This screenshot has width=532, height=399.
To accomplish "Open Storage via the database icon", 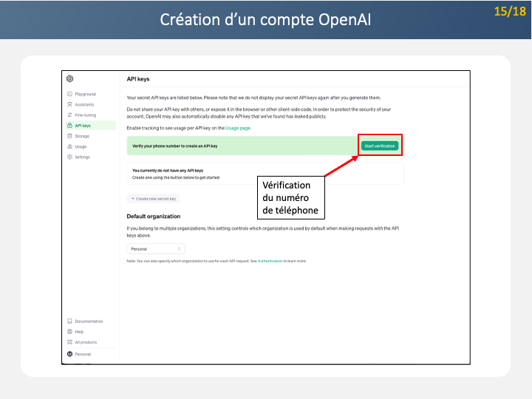I will [x=69, y=136].
